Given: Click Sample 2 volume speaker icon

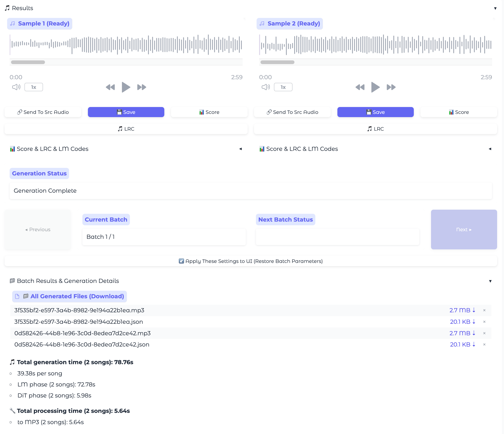Looking at the screenshot, I should 266,87.
